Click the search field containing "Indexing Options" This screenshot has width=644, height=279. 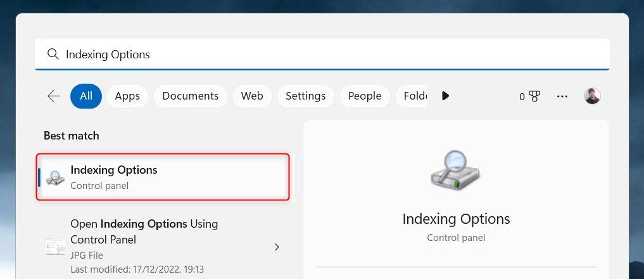tap(317, 55)
